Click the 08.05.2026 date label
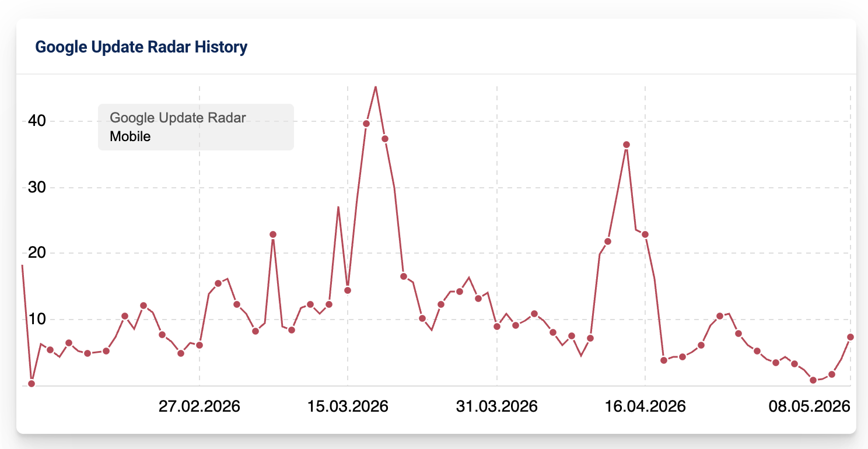Viewport: 868px width, 449px height. tap(809, 406)
